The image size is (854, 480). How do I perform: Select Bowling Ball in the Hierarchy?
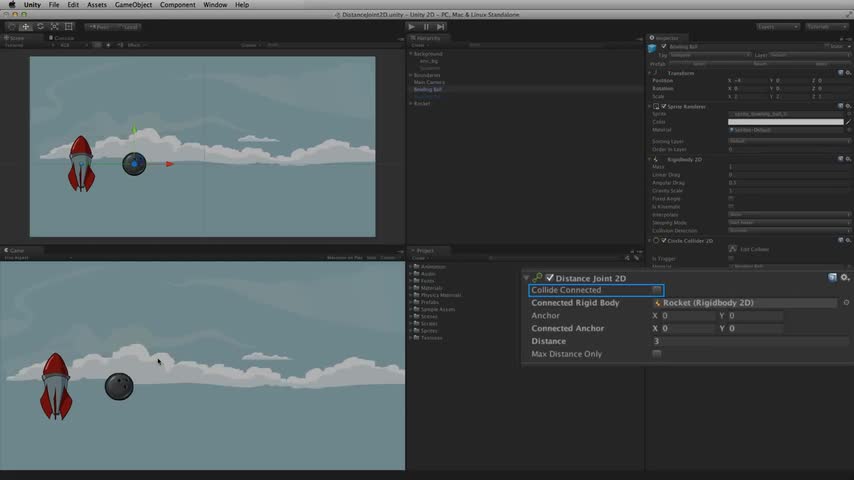428,89
